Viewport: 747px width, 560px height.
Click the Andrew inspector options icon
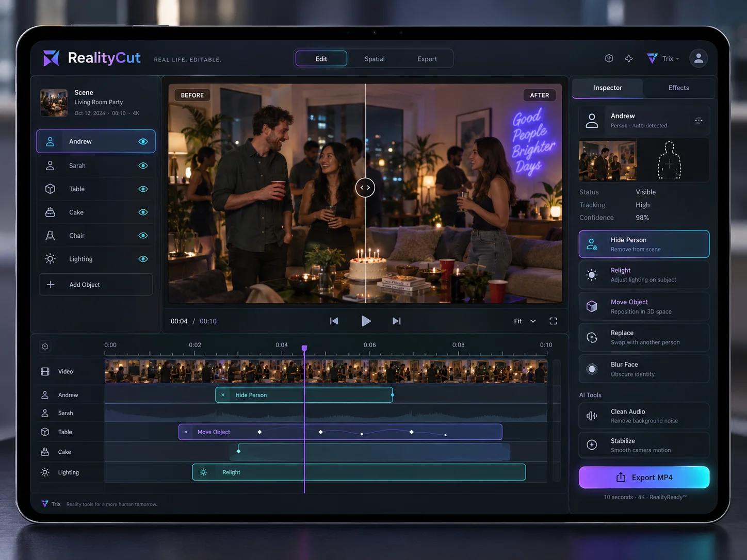click(699, 121)
